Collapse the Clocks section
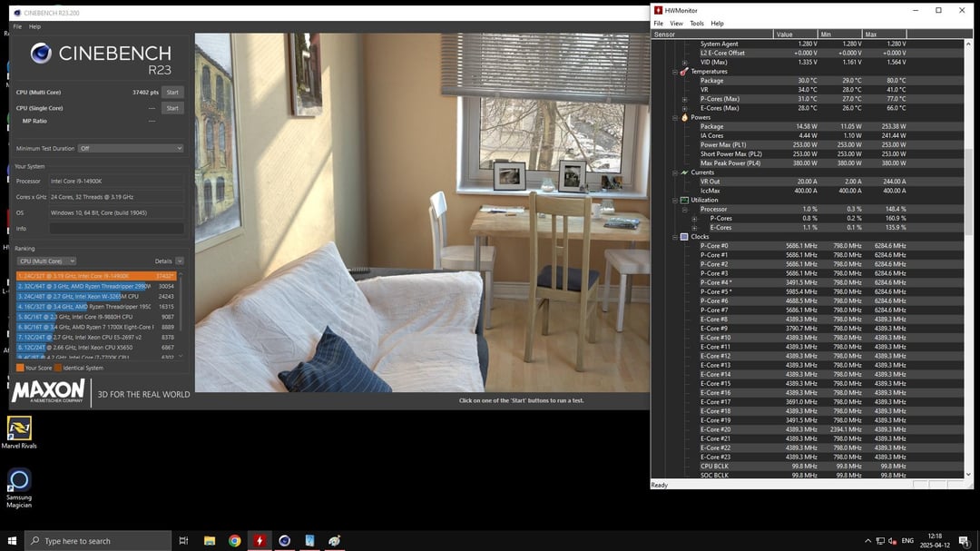The height and width of the screenshot is (551, 980). (x=675, y=237)
